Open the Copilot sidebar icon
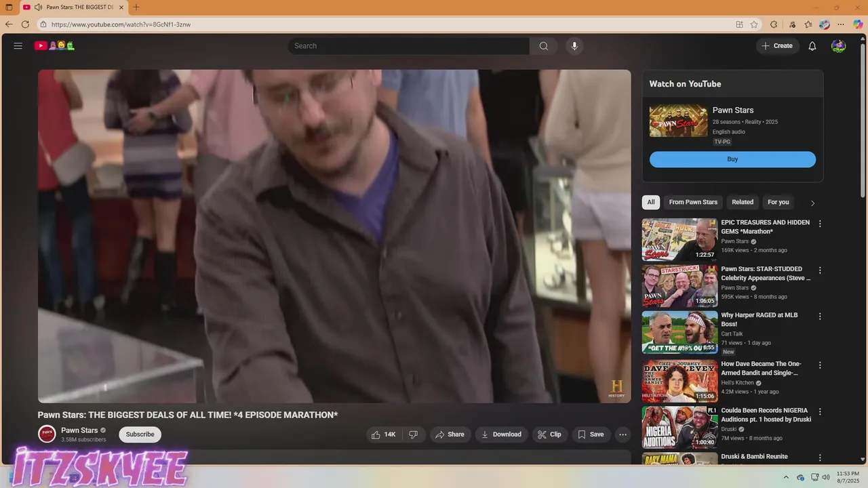The height and width of the screenshot is (488, 868). [x=858, y=24]
